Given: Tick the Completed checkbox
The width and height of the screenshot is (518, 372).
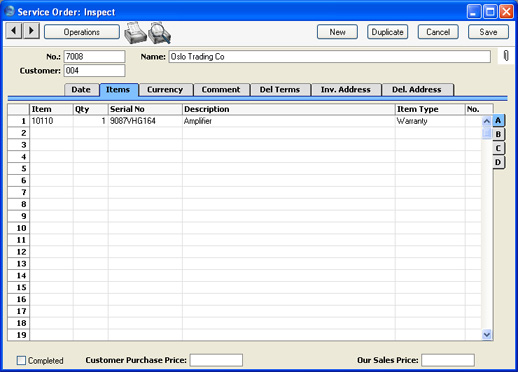Looking at the screenshot, I should click(21, 360).
